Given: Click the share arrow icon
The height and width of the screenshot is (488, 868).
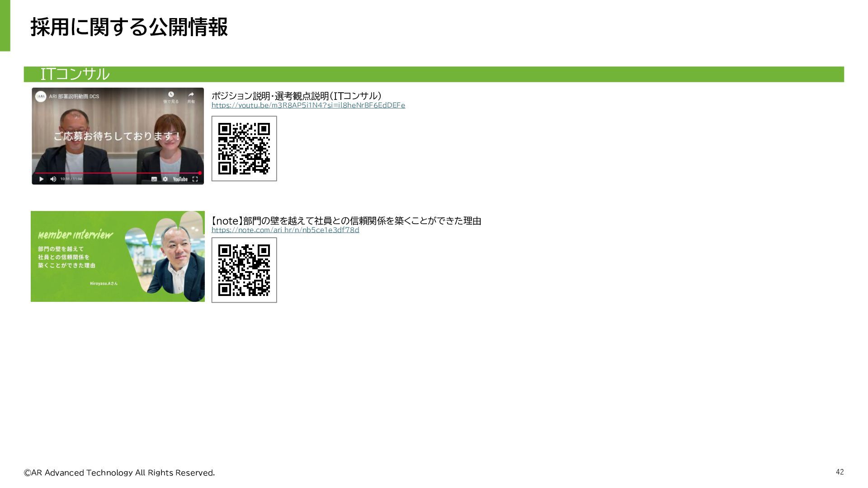Looking at the screenshot, I should (x=191, y=94).
